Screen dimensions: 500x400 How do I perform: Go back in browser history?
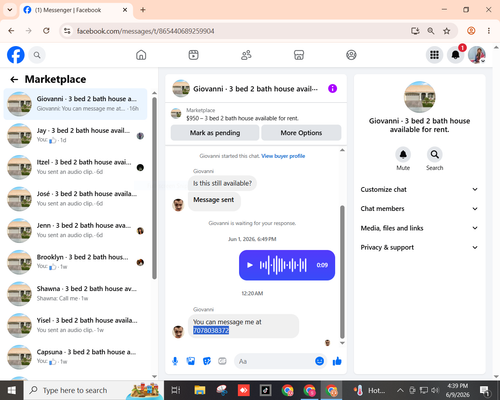(x=11, y=31)
